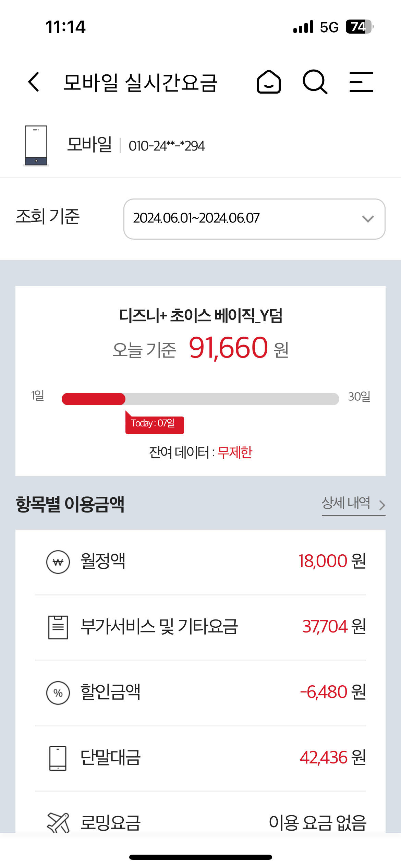The height and width of the screenshot is (868, 401).
Task: Tap the won symbol icon beside 월정액
Action: pyautogui.click(x=58, y=562)
